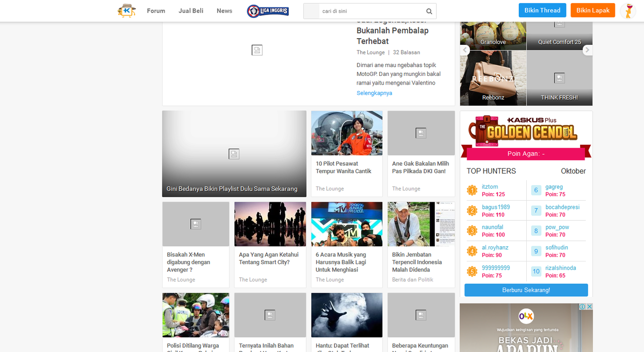Viewport: 644px width, 352px height.
Task: Click broken image icon on playlist card
Action: point(234,154)
